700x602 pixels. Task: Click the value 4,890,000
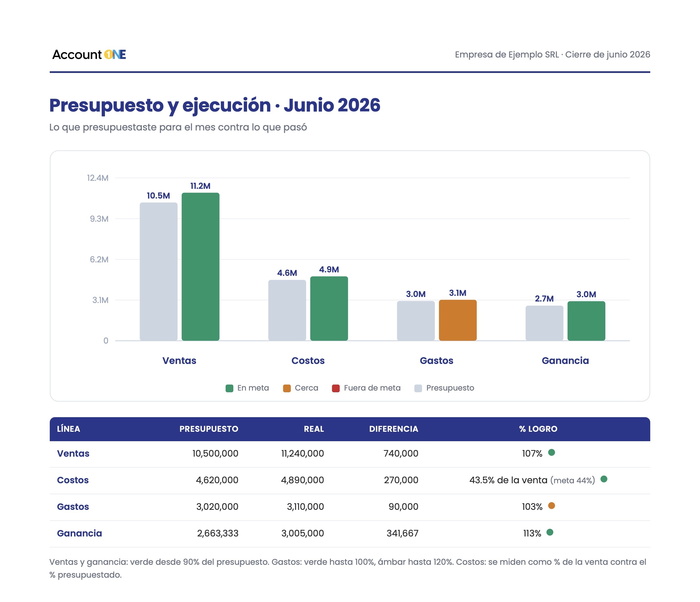tap(302, 480)
